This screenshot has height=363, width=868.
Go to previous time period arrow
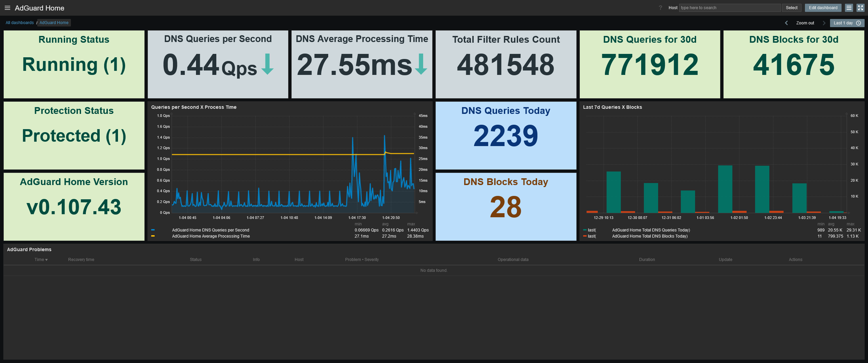[x=787, y=23]
